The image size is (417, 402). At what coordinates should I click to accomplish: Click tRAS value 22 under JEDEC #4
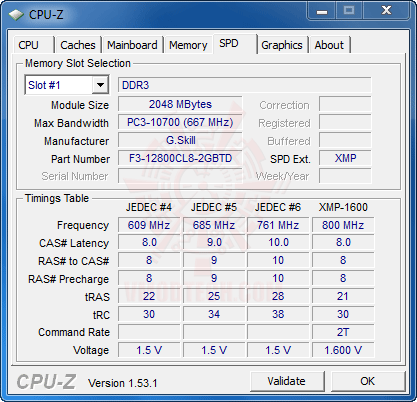[x=149, y=296]
